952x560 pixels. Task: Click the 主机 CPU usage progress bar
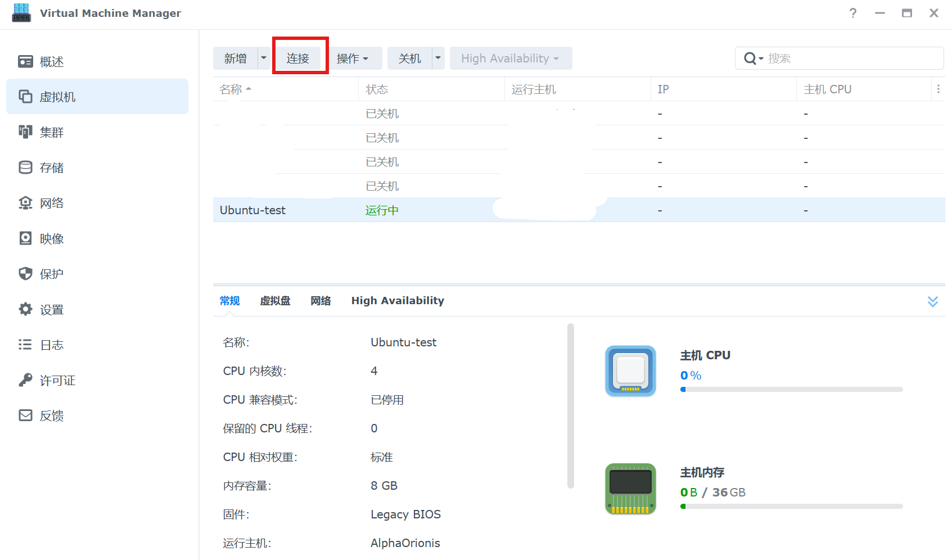791,389
